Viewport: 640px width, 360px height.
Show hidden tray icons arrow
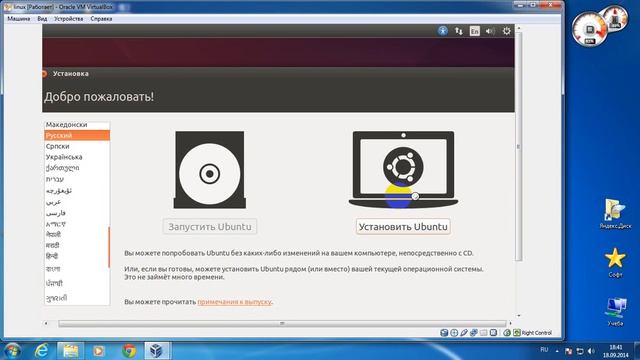pyautogui.click(x=557, y=351)
